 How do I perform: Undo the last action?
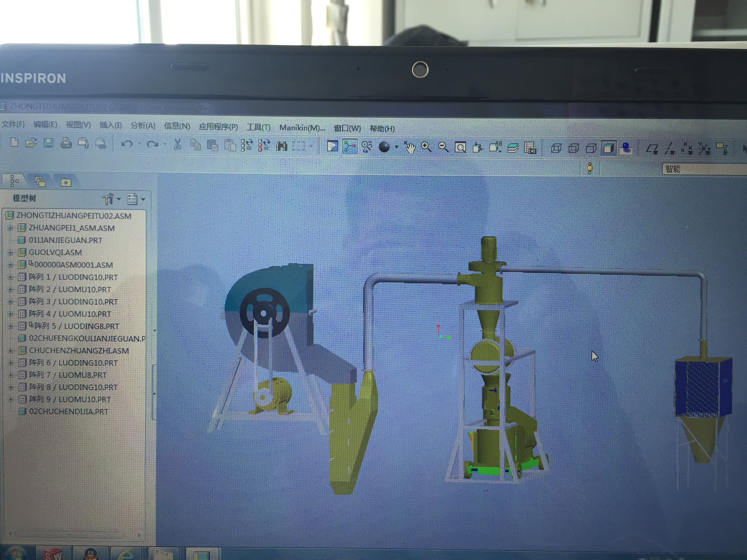point(127,144)
